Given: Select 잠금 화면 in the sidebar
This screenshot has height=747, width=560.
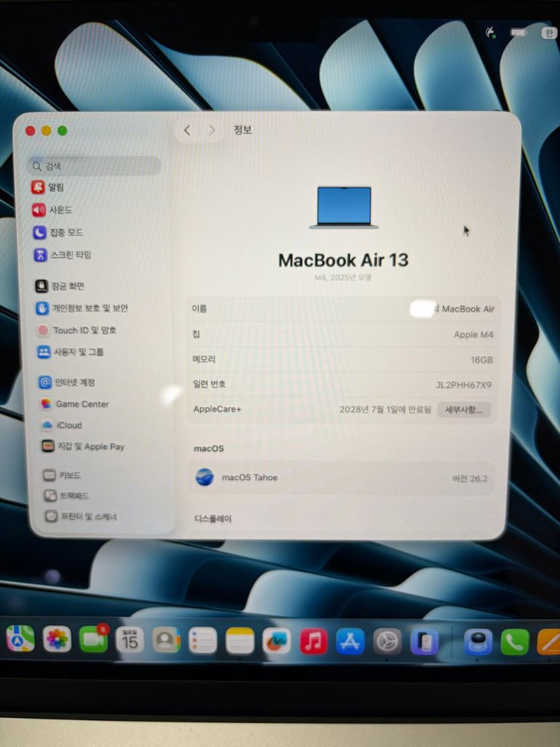Looking at the screenshot, I should (60, 286).
